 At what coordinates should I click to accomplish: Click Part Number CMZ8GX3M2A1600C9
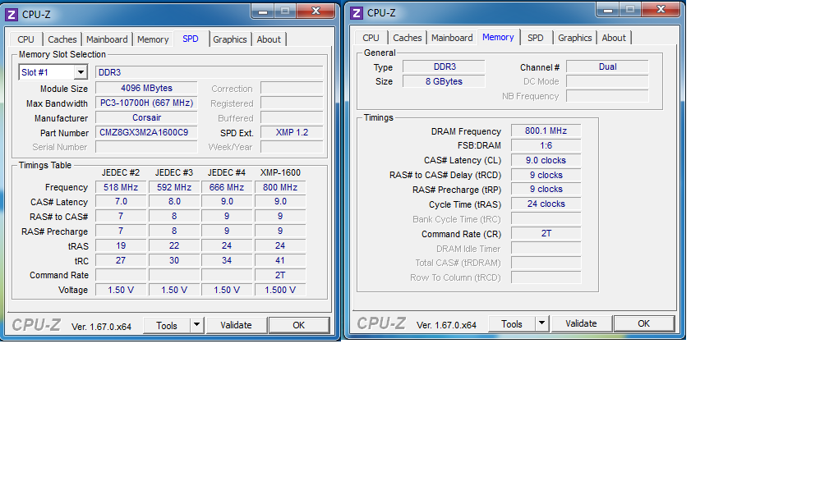146,132
